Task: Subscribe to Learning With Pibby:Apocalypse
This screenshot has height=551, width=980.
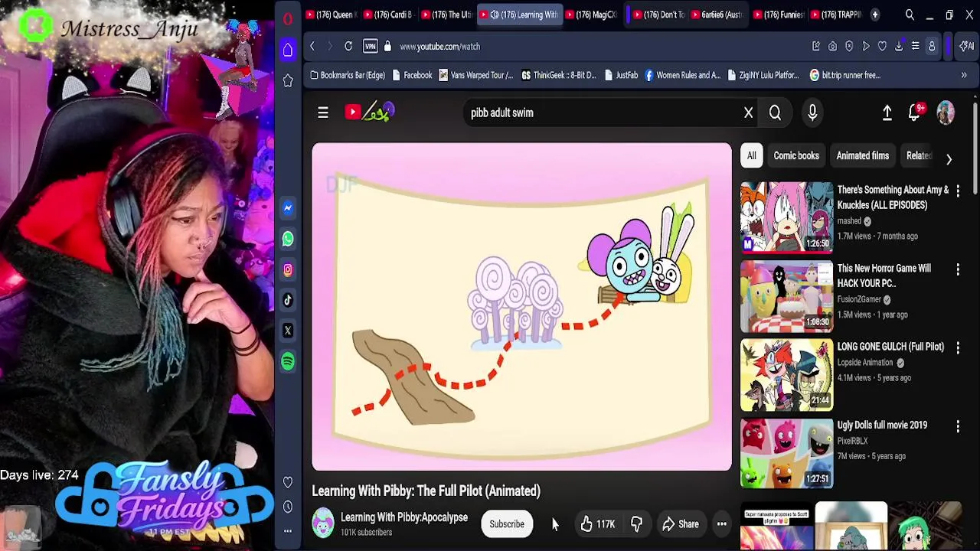Action: coord(507,524)
